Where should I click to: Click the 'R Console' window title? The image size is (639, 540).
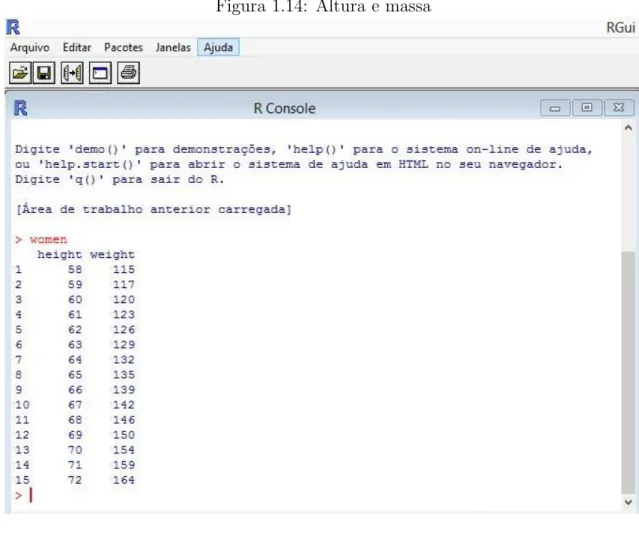click(x=284, y=108)
